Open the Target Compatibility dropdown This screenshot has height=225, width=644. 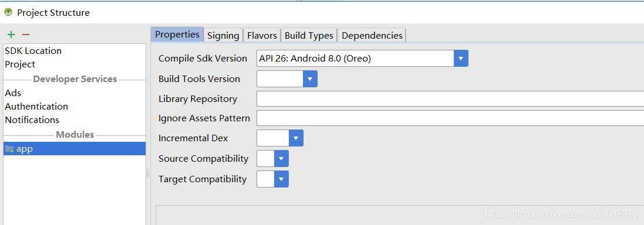(x=281, y=179)
